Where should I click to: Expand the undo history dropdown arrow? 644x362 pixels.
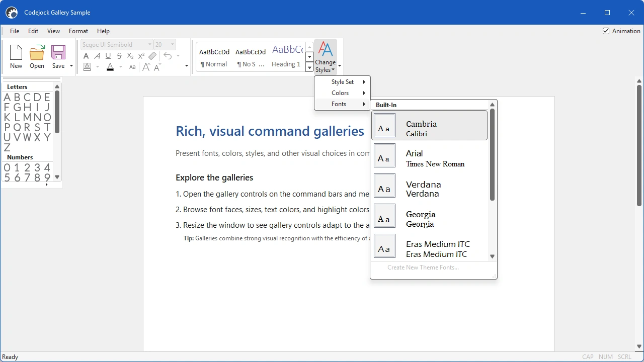(x=178, y=56)
